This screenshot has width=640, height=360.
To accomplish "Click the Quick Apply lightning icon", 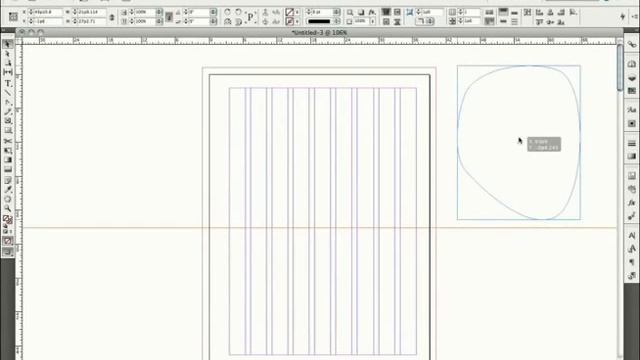I will (x=622, y=16).
